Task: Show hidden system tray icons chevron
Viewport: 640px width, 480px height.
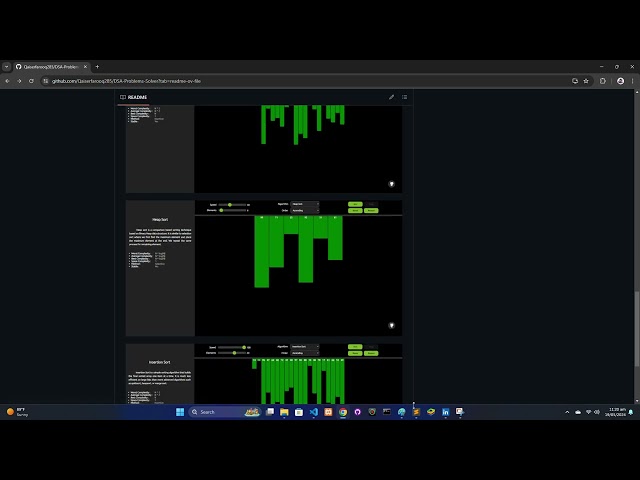Action: 567,412
